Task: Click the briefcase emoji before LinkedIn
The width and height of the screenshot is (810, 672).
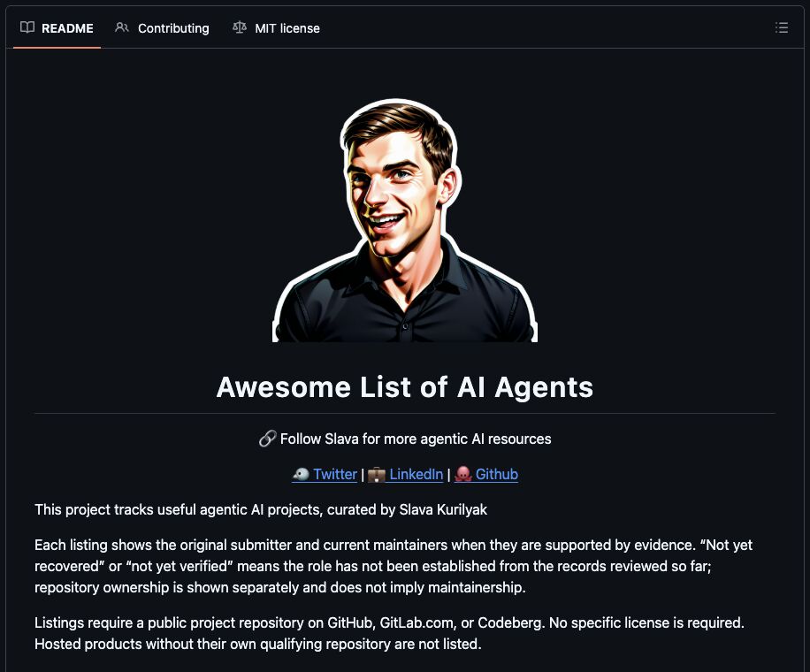Action: pos(377,474)
